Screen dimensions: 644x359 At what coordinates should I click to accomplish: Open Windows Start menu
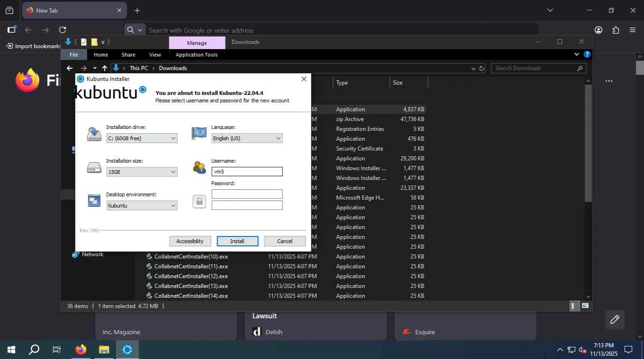11,349
